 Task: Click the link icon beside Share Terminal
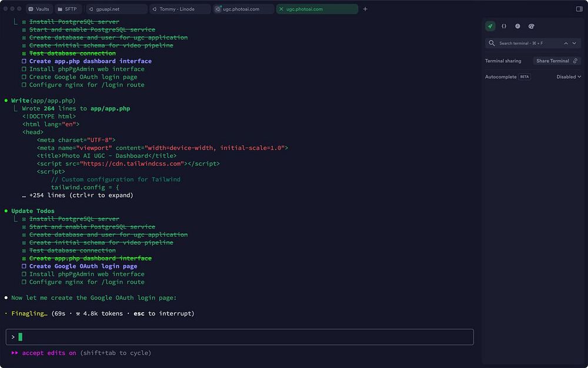[x=575, y=61]
